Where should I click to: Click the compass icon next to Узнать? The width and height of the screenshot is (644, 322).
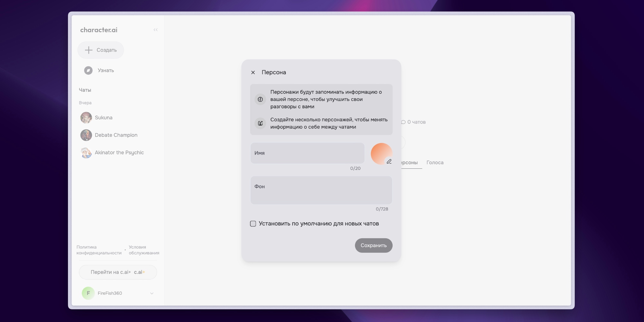coord(88,70)
